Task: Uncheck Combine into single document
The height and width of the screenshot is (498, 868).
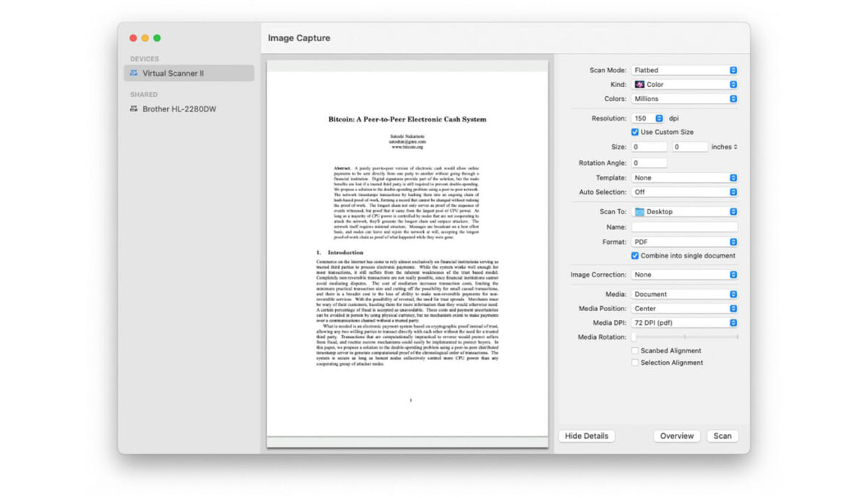Action: click(x=635, y=256)
